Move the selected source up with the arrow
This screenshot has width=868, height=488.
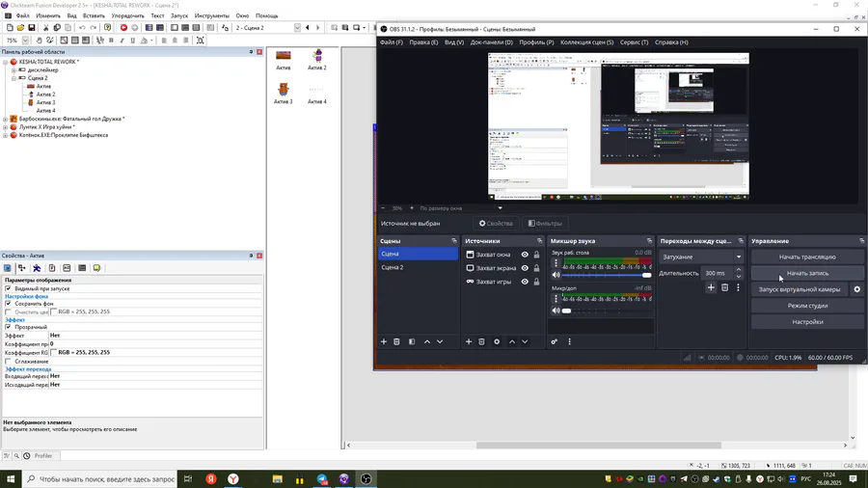click(512, 342)
